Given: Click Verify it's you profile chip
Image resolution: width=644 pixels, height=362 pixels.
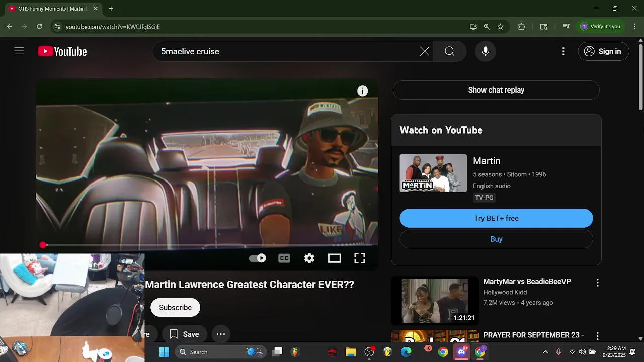Looking at the screenshot, I should click(601, 27).
